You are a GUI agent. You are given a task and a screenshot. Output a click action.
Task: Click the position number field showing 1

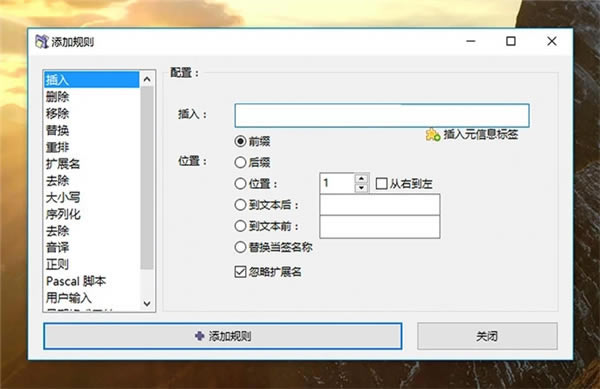337,183
